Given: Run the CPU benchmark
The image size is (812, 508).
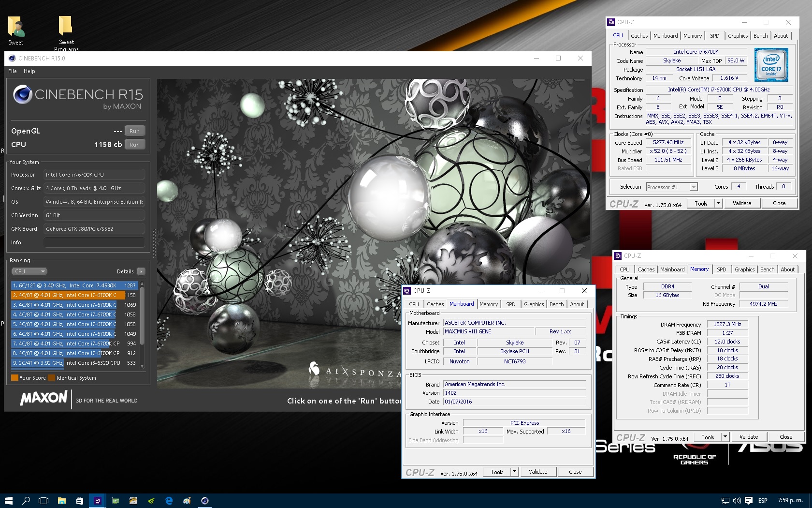Looking at the screenshot, I should click(135, 145).
